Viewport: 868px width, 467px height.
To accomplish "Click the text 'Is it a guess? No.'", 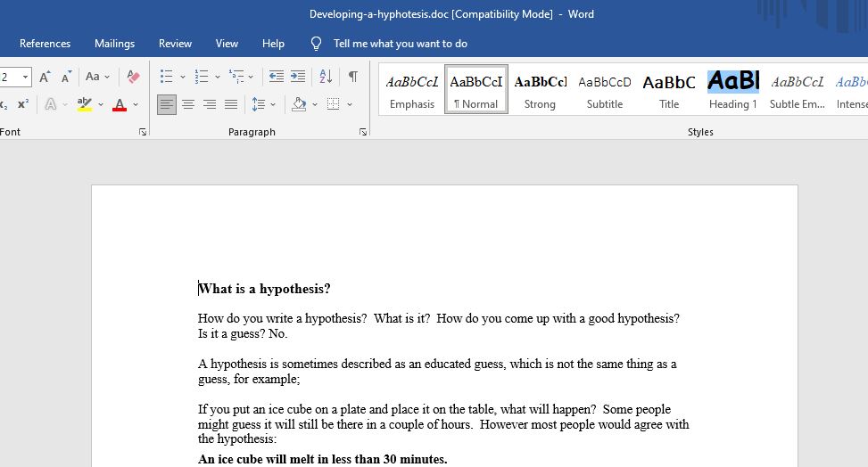I will pyautogui.click(x=243, y=333).
